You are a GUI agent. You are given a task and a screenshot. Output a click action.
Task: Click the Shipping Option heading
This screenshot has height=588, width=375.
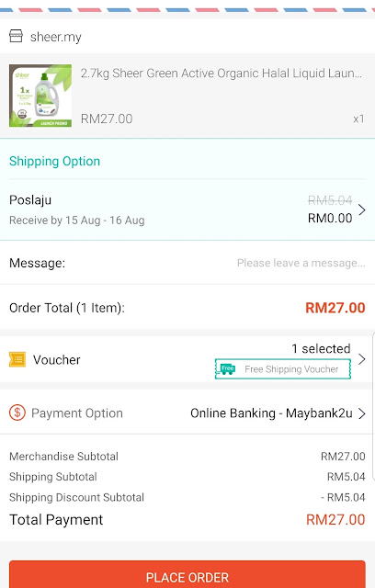coord(55,162)
